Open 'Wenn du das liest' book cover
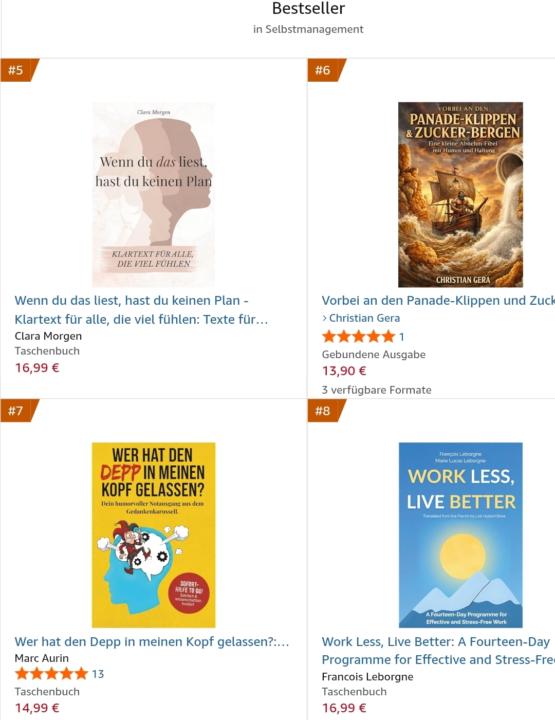 coord(153,195)
